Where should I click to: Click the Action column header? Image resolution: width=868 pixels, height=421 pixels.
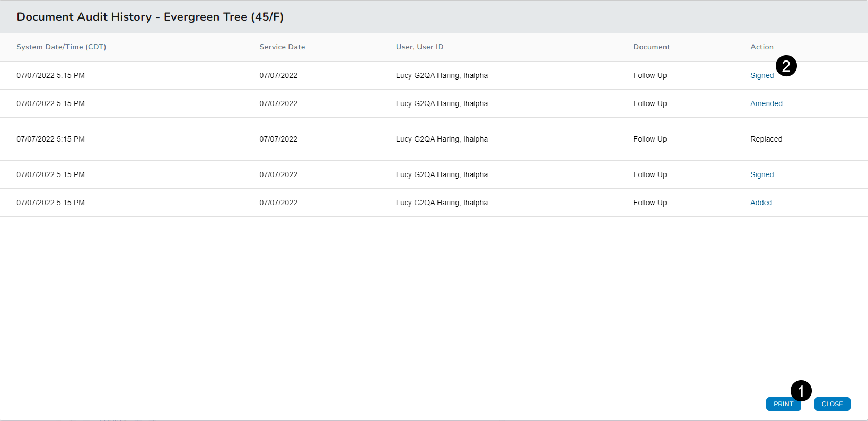tap(761, 47)
